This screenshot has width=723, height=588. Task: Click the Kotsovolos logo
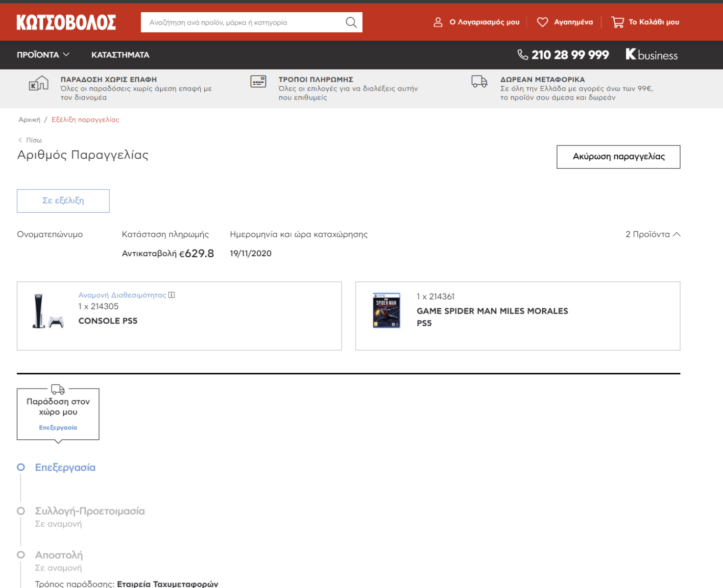pos(66,23)
